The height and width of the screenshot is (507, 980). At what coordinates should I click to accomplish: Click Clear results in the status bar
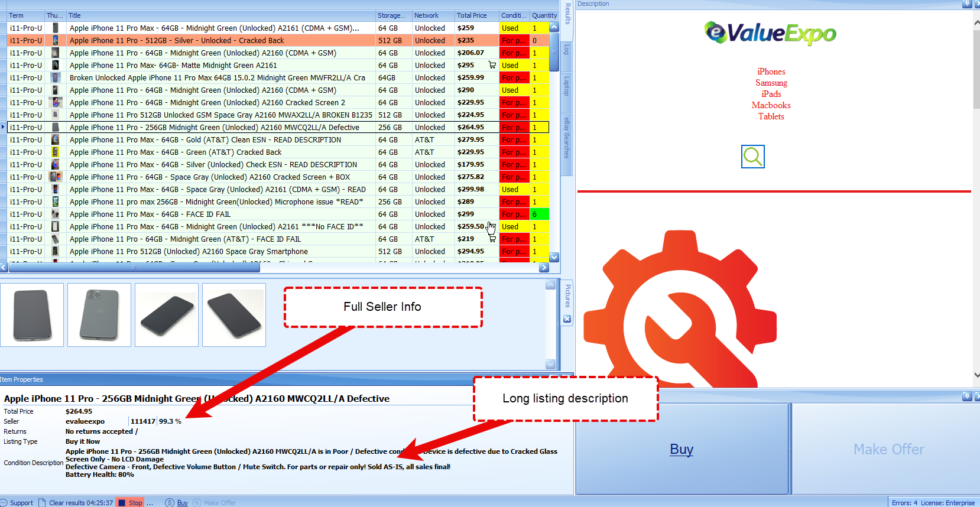pyautogui.click(x=81, y=503)
